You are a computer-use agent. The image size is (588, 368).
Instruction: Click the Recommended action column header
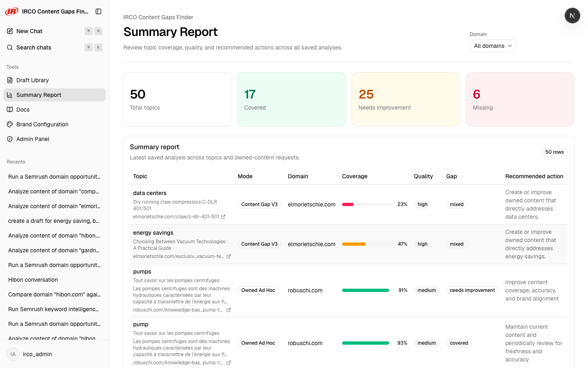click(534, 176)
